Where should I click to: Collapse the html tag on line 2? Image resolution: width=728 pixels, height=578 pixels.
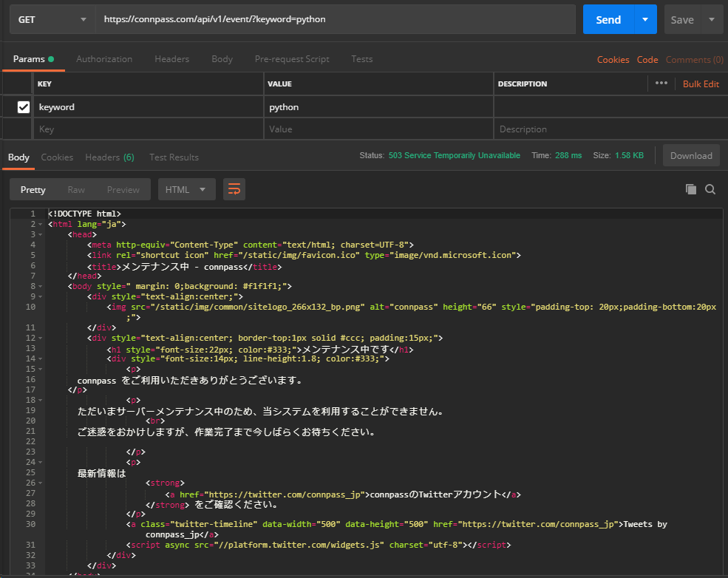(41, 224)
